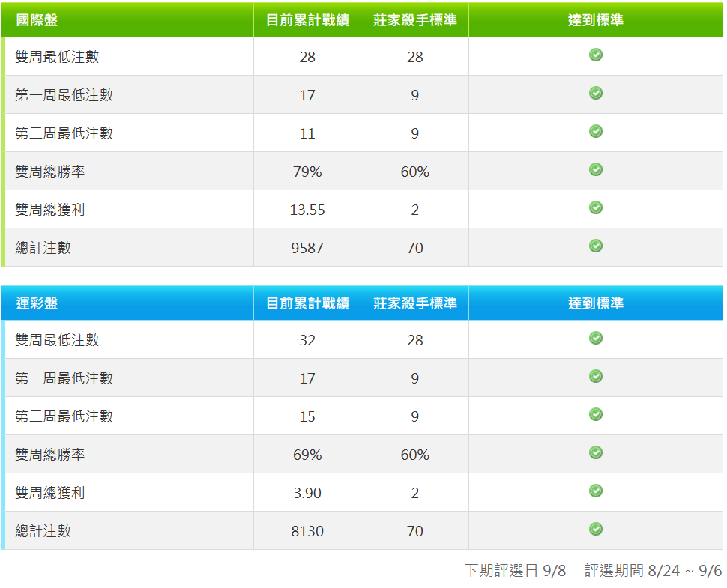This screenshot has width=727, height=588.
Task: Select 第二周最低注數 label in 運彩盤 table
Action: click(x=64, y=416)
